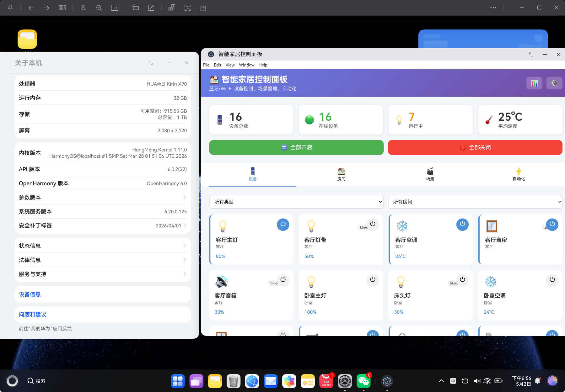Screen dimensions: 565x392
Task: Switch to the 房间 tab
Action: coord(341,175)
